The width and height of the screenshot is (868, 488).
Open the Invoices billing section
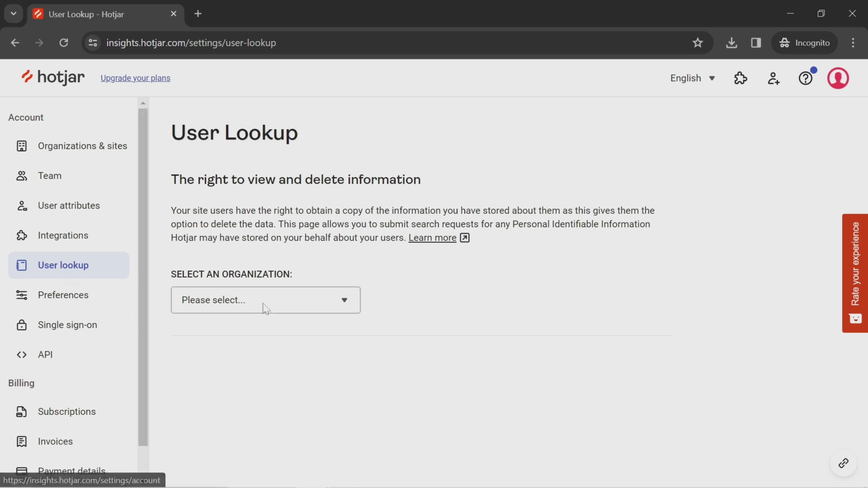coord(55,441)
